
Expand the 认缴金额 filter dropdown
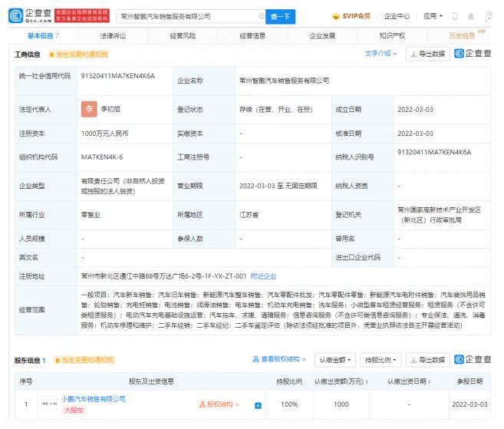coord(336,359)
